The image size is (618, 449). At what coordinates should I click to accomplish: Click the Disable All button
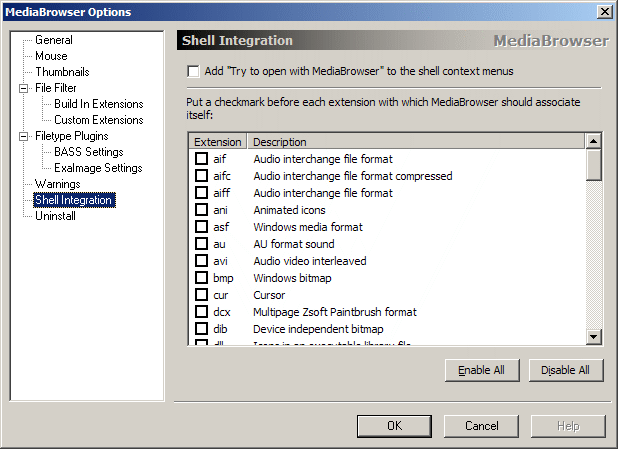566,370
